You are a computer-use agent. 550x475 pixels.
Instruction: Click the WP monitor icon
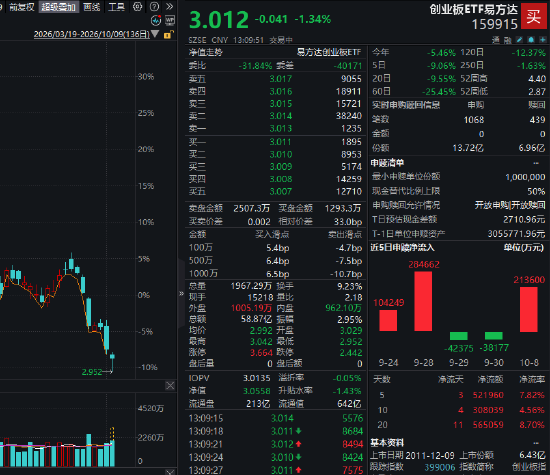tap(170, 21)
